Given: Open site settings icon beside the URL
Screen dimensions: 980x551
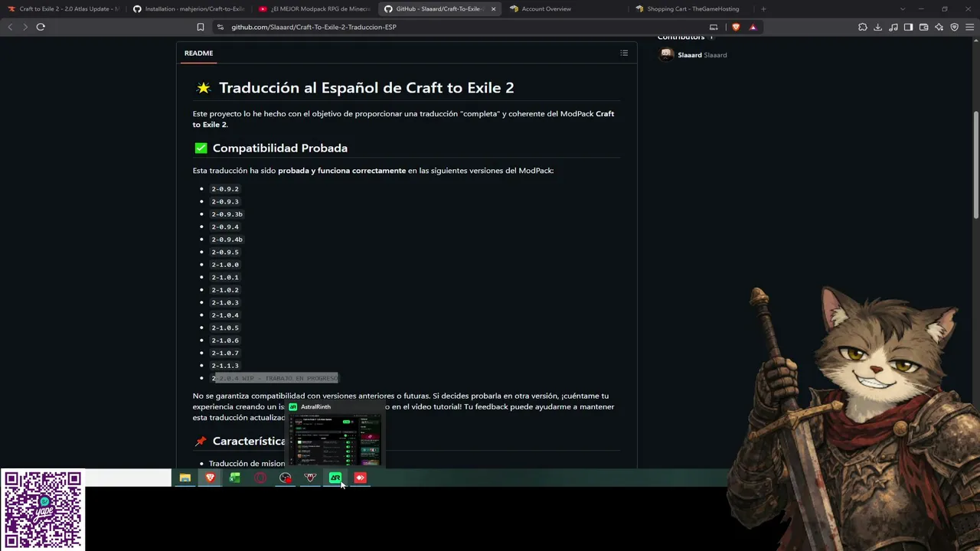Looking at the screenshot, I should (x=220, y=27).
